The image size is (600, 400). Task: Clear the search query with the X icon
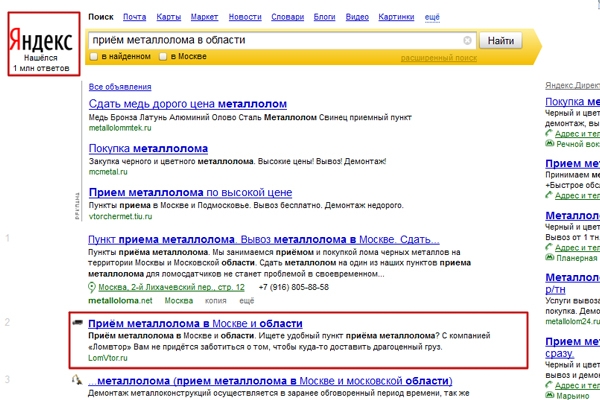coord(467,41)
